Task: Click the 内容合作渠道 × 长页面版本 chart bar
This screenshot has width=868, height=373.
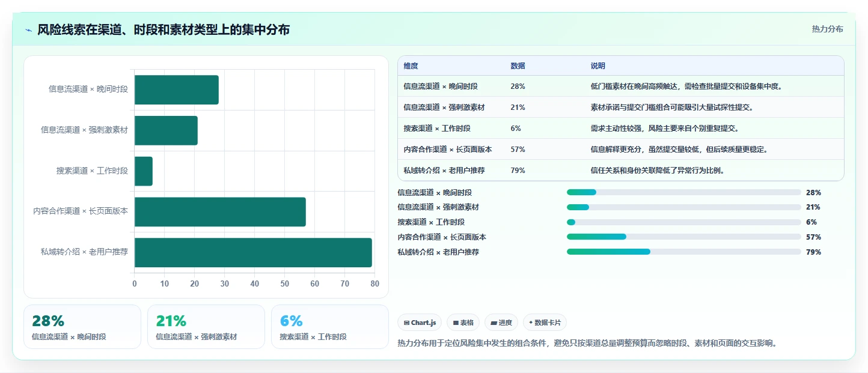Action: tap(220, 211)
